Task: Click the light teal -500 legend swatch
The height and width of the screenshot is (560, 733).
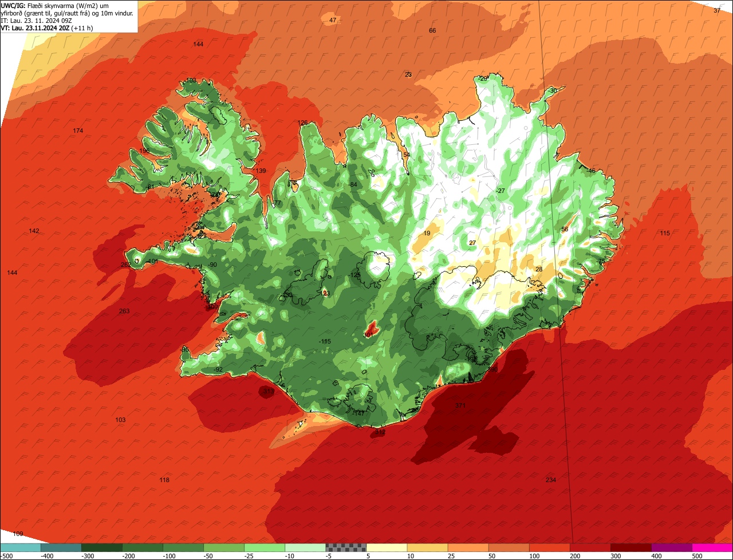Action: 21,547
